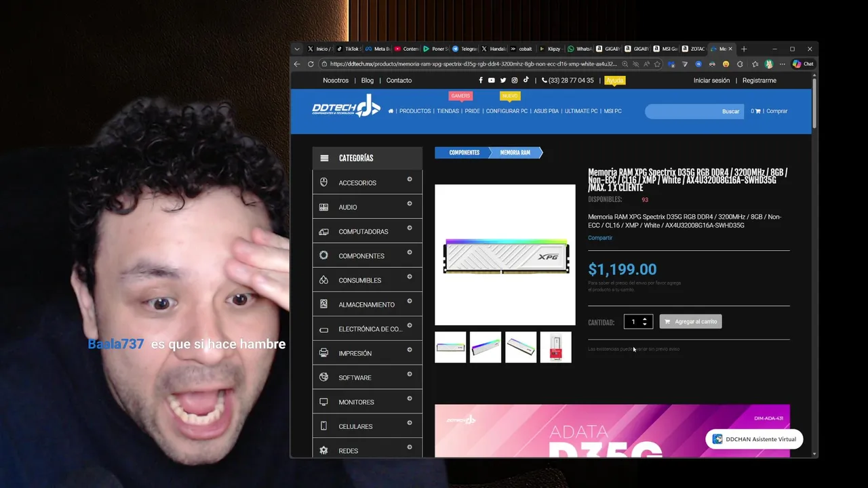This screenshot has width=868, height=488.
Task: Click the DDCHAN Asistente Virtual chat
Action: [754, 439]
